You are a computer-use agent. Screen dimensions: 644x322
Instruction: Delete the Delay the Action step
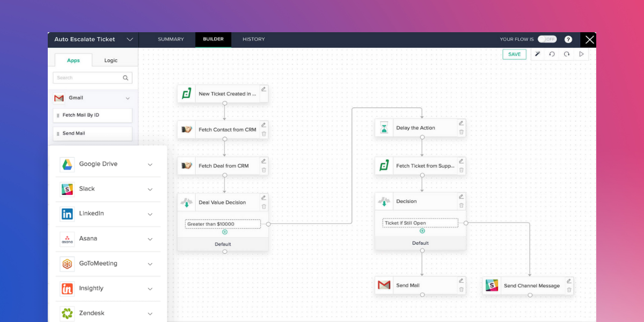tap(461, 132)
